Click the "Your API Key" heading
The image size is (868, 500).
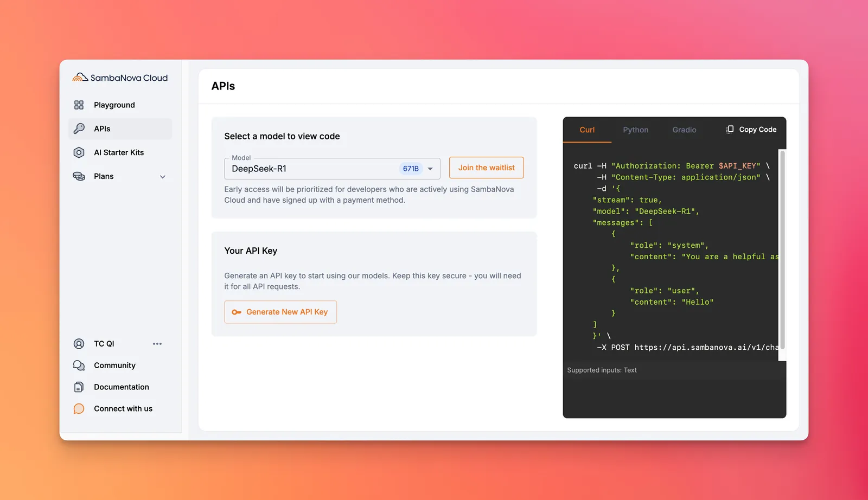tap(251, 251)
